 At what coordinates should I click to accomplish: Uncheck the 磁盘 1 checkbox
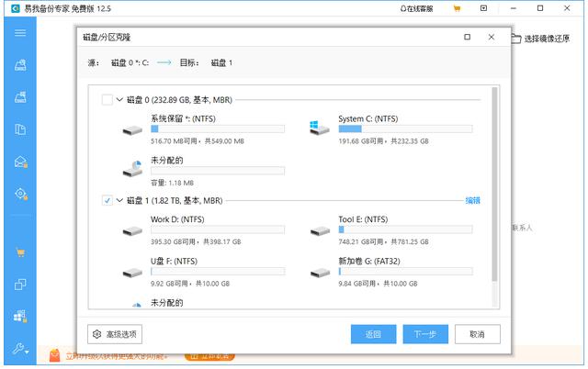click(x=107, y=200)
